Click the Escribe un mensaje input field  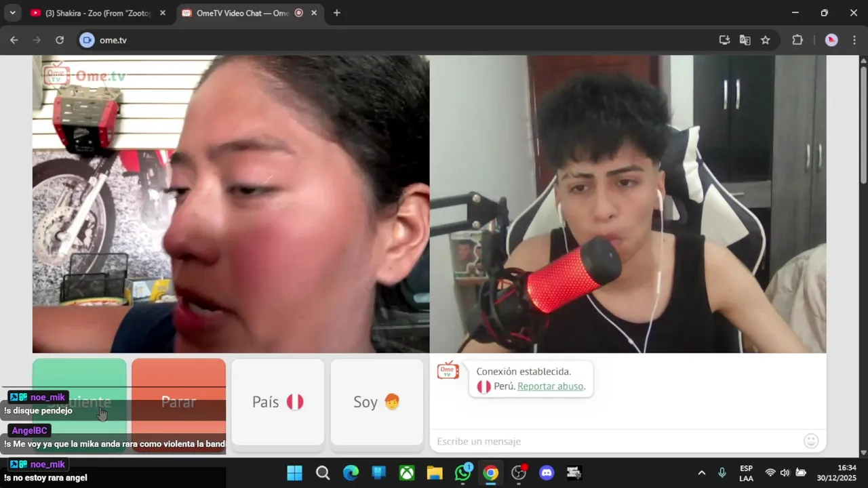(617, 441)
